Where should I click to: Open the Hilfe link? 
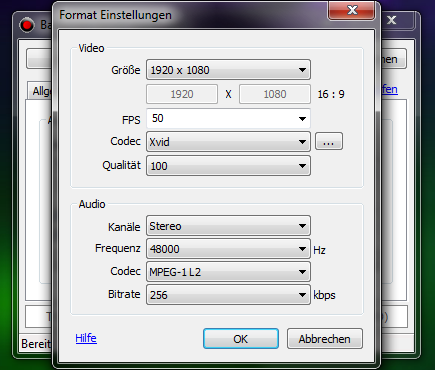coord(86,338)
